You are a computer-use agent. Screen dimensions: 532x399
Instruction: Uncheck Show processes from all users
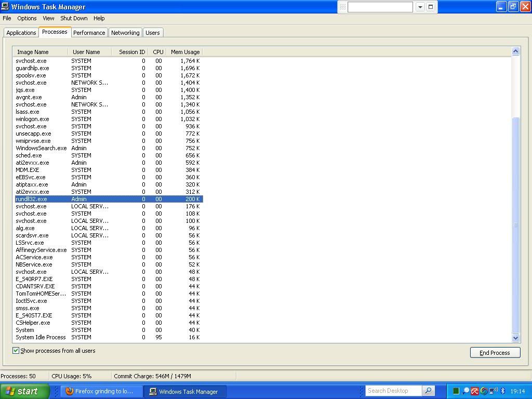click(16, 351)
